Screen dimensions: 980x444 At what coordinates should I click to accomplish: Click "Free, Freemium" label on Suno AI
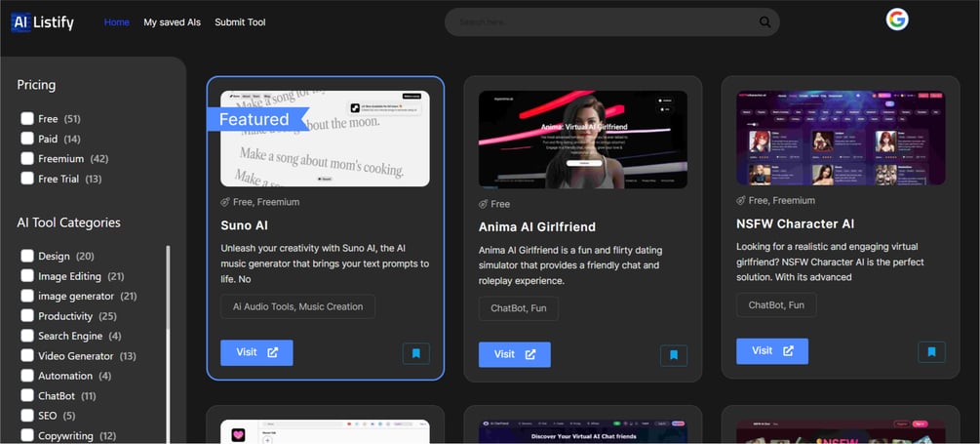coord(266,202)
